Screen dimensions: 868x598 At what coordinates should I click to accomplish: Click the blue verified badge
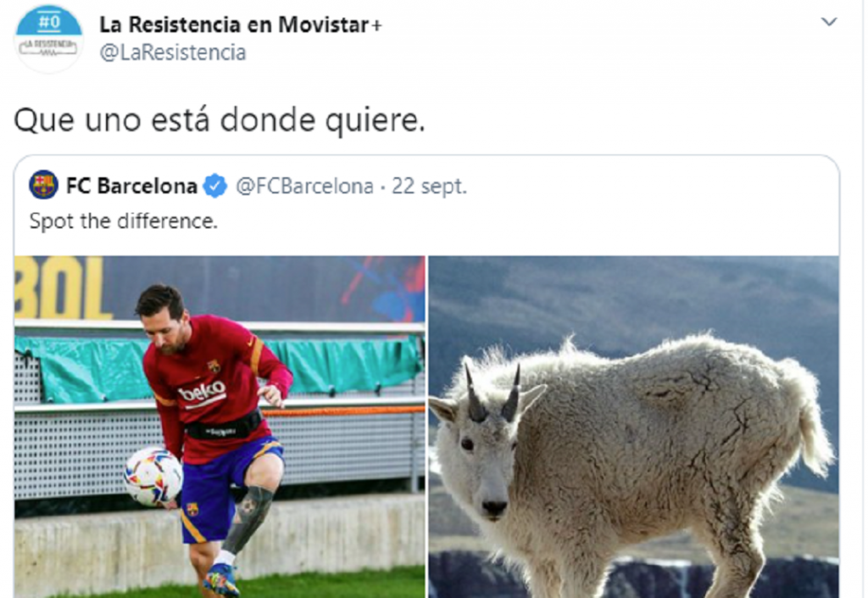point(215,186)
